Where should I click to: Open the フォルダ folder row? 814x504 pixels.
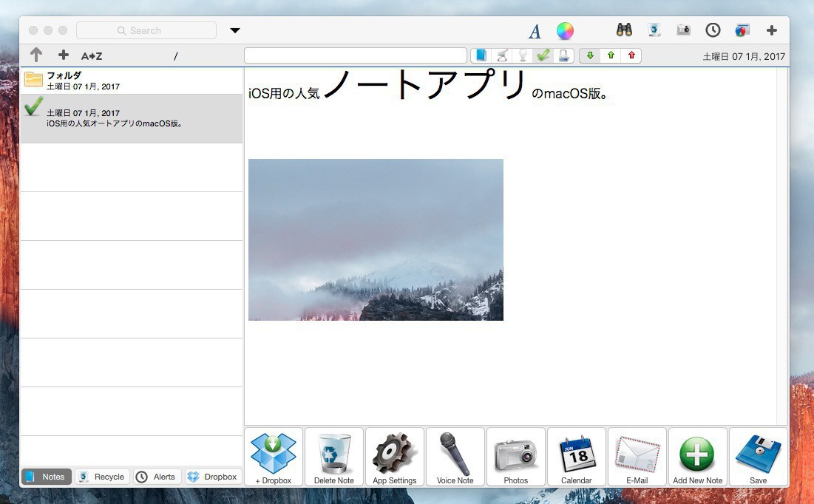tap(132, 81)
